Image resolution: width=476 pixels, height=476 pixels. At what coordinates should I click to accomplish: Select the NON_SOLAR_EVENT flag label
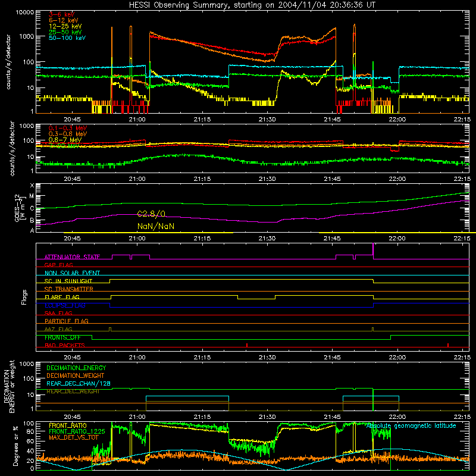72,273
